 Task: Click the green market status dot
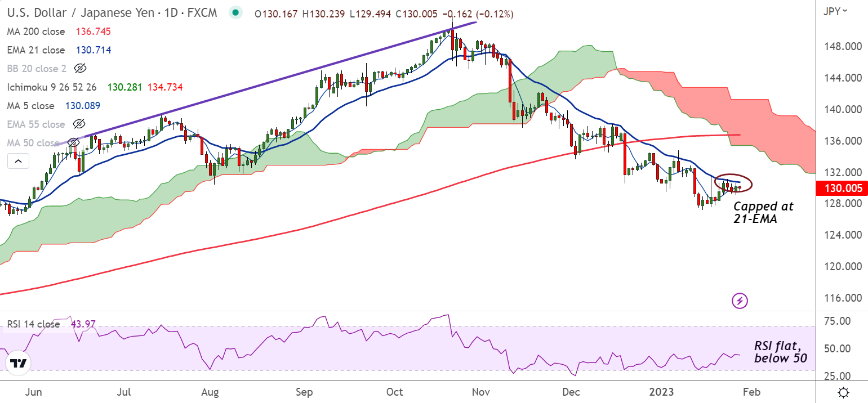[x=235, y=13]
